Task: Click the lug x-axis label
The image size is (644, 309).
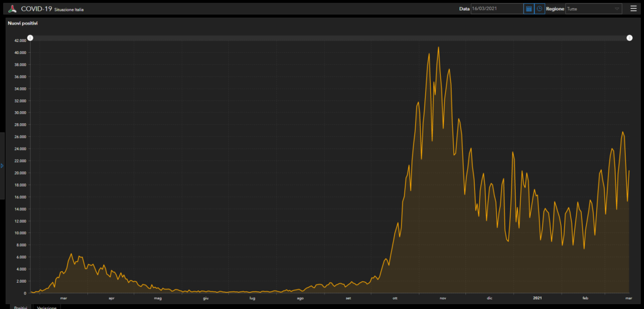Action: 252,298
